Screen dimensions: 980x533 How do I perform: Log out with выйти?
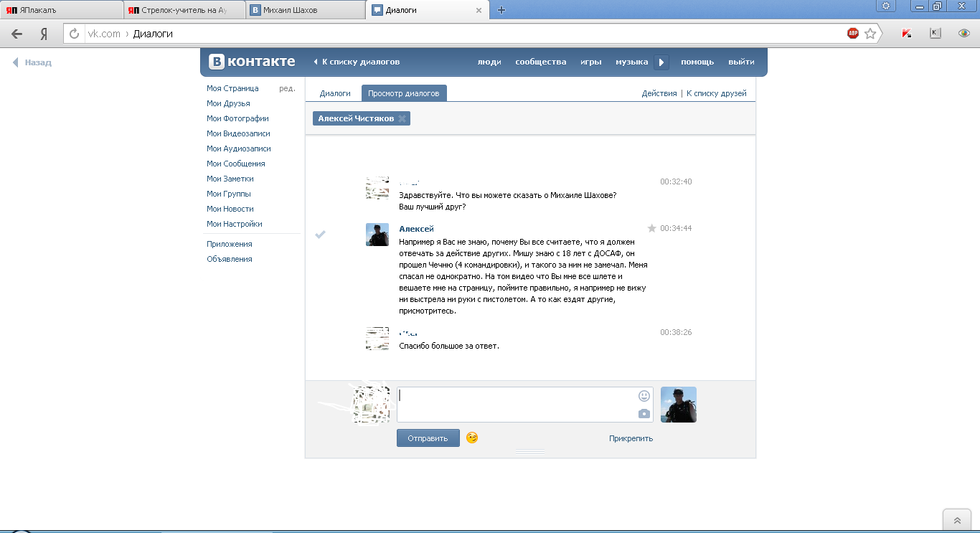741,62
